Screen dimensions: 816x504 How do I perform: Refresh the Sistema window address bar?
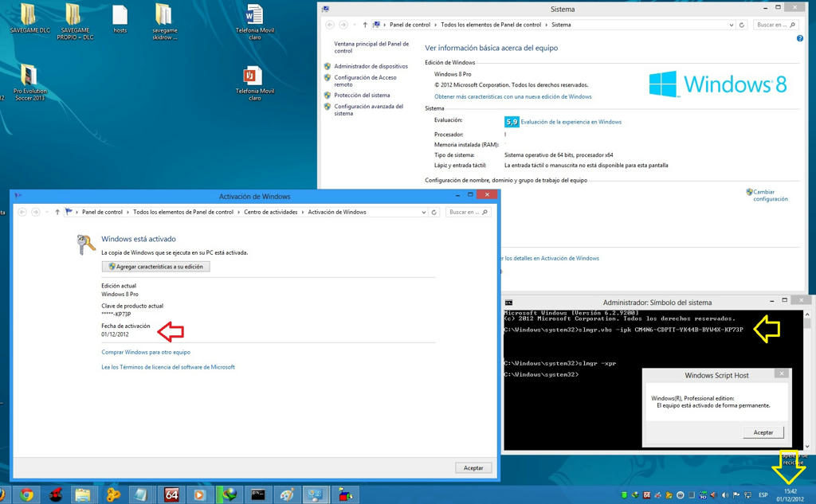(742, 25)
